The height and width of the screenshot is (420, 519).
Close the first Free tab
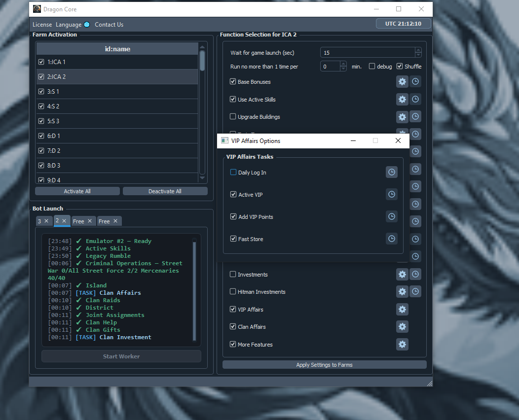click(90, 221)
